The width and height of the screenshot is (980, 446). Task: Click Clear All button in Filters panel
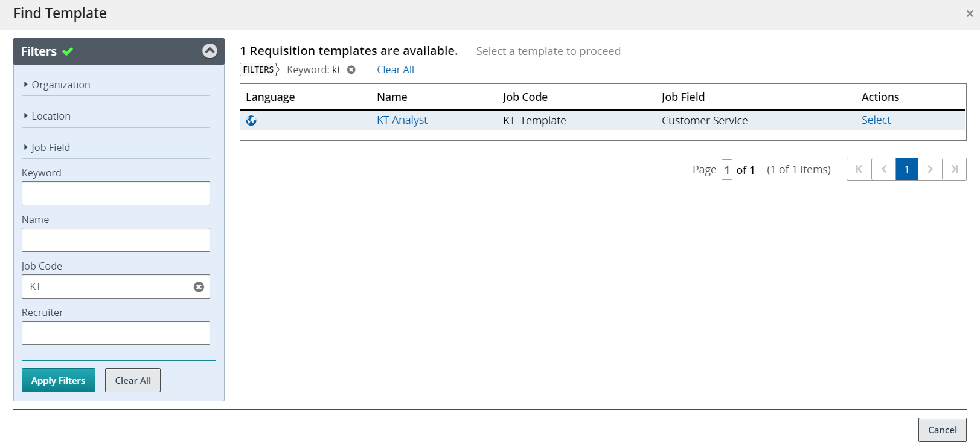133,380
